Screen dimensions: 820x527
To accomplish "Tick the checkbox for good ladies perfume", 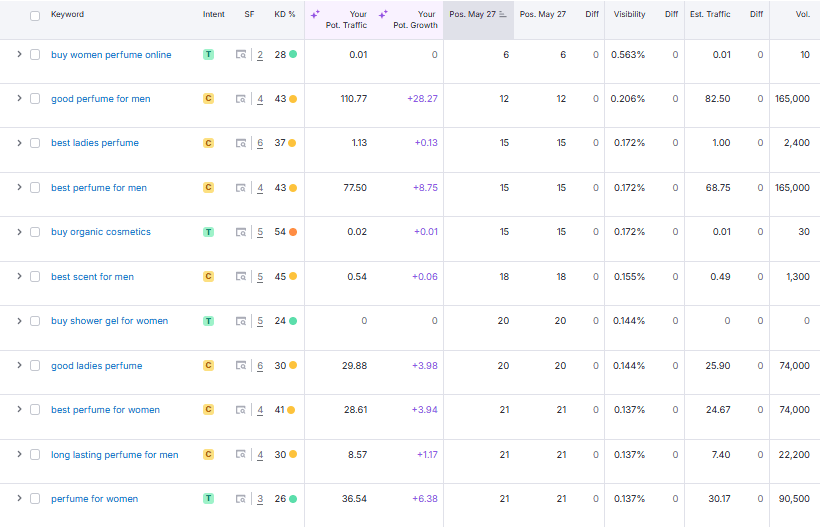I will point(35,366).
